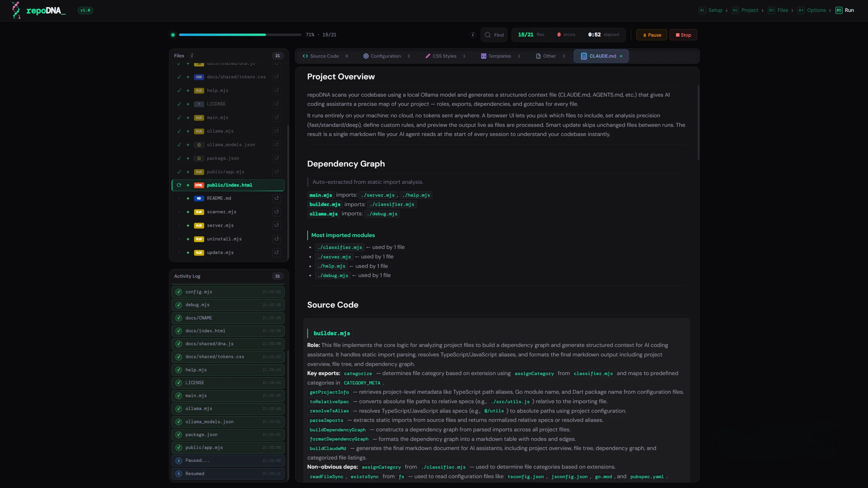Click the Files list scrollbar
Viewport: 868px width, 488px height.
pos(288,193)
